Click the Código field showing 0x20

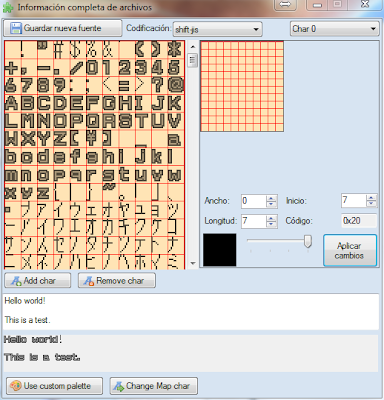(x=359, y=221)
